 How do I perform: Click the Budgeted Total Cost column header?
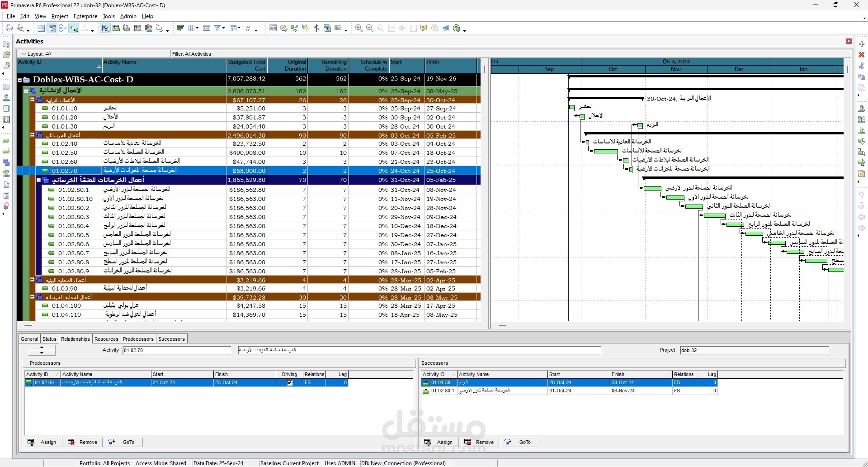tap(247, 65)
